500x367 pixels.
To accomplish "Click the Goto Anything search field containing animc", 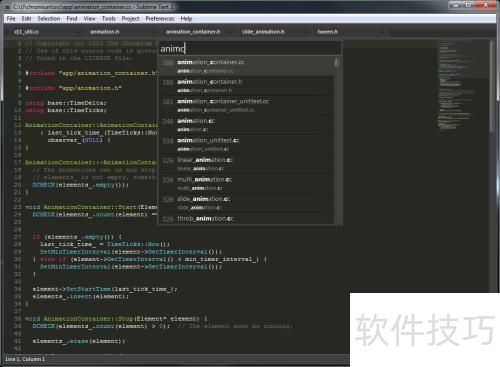I will click(x=250, y=49).
